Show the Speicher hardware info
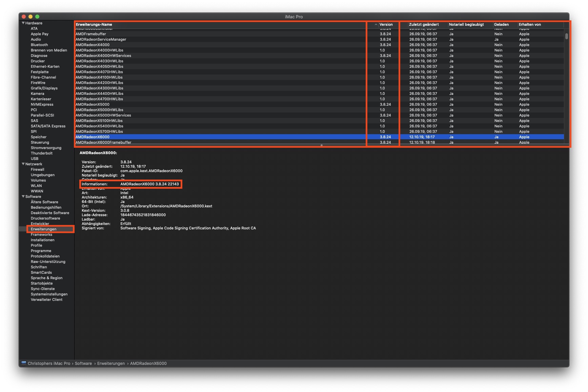The image size is (588, 392). pos(39,137)
